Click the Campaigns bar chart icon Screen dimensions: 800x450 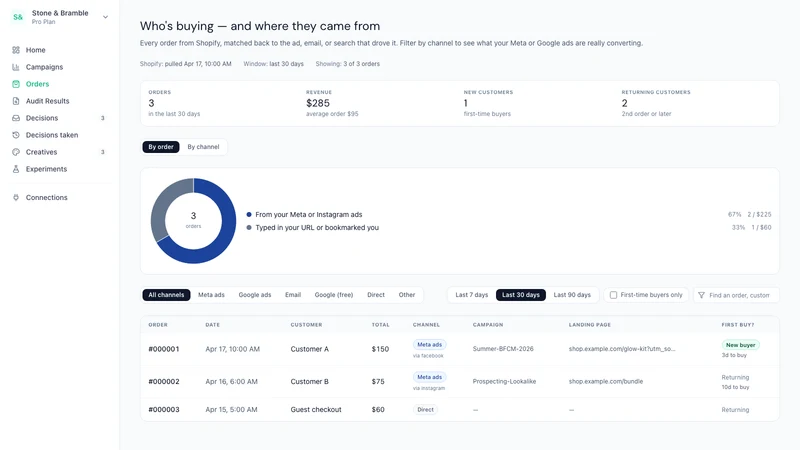pos(16,67)
